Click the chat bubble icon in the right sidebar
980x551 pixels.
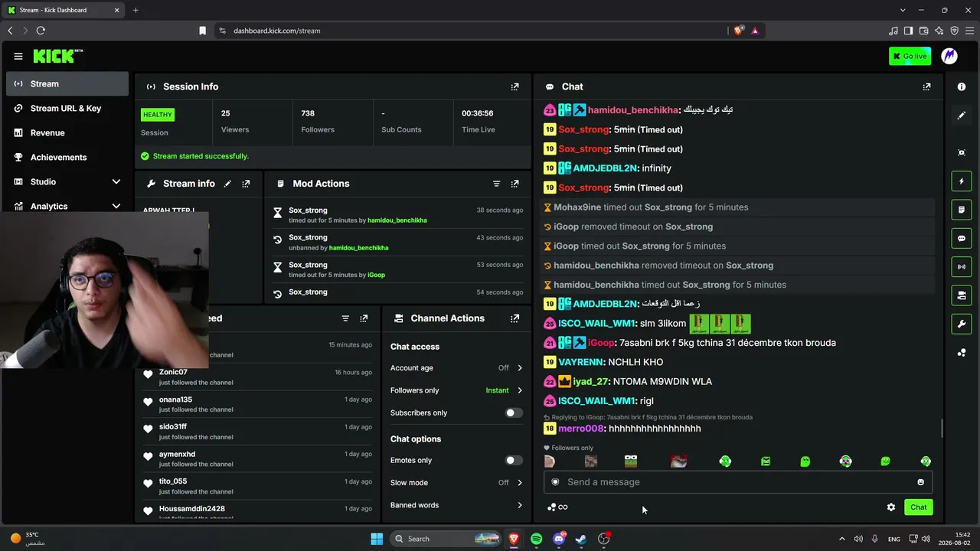962,238
